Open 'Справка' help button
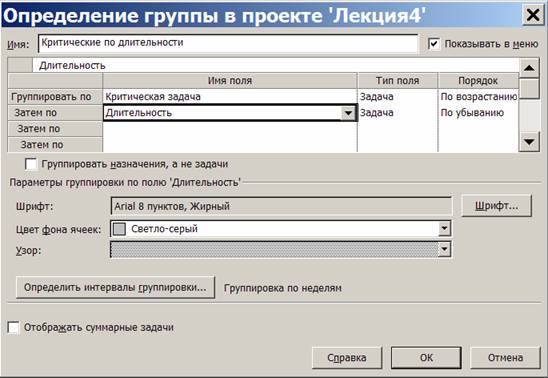 coord(347,358)
